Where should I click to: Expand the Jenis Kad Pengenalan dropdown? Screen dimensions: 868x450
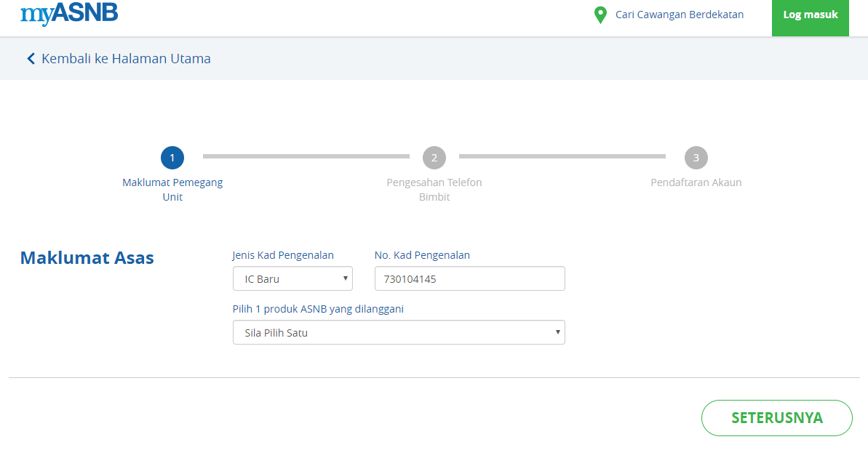click(x=292, y=278)
